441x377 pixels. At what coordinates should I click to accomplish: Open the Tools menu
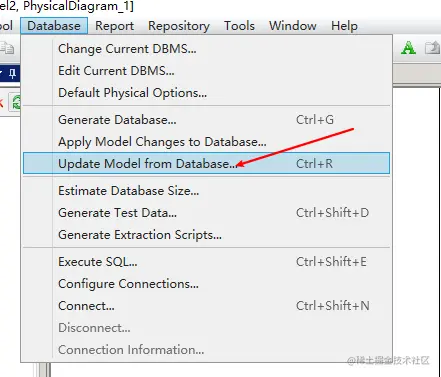click(x=239, y=26)
